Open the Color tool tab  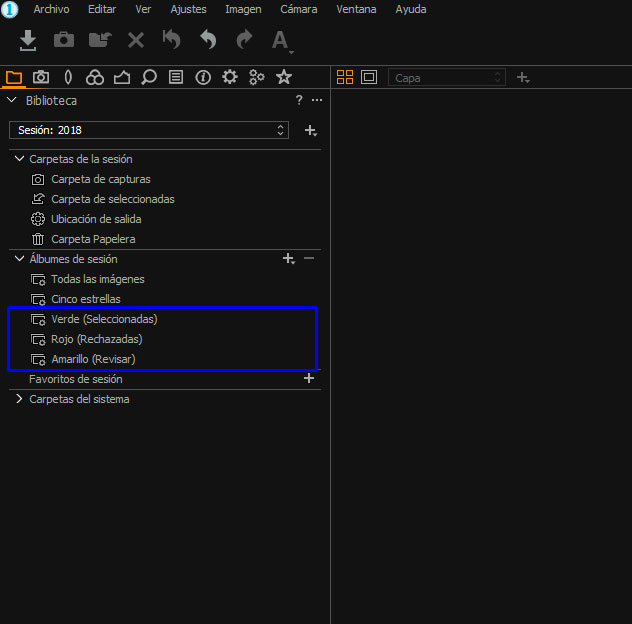[95, 77]
